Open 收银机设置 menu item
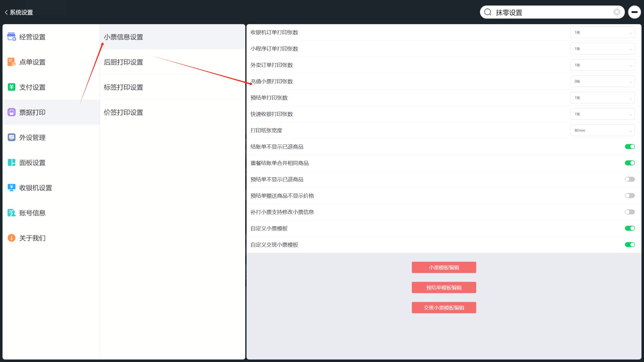 tap(51, 188)
